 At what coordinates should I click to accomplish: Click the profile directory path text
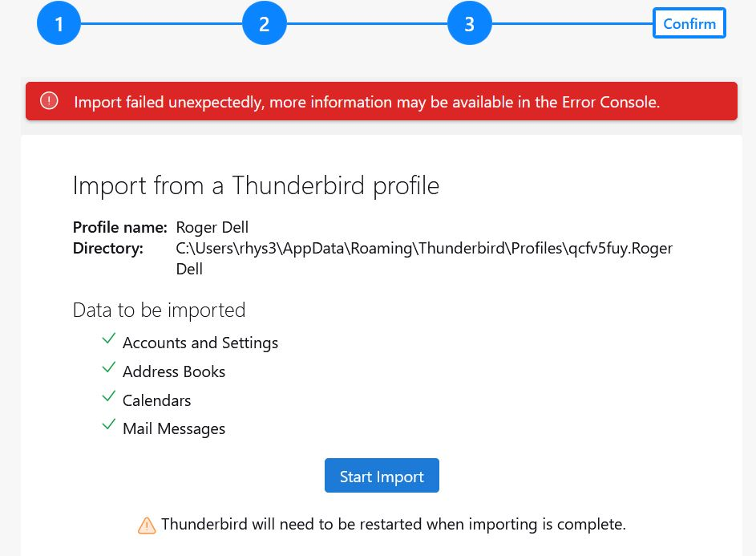[424, 258]
